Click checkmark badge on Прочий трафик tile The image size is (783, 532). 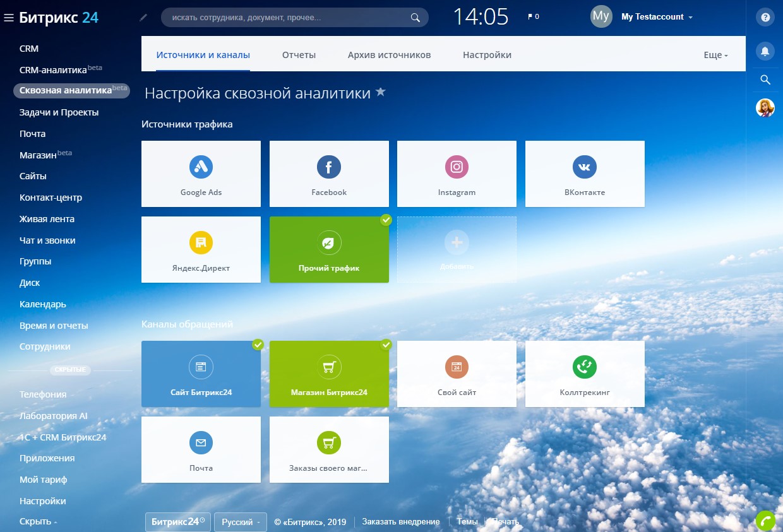pos(386,220)
